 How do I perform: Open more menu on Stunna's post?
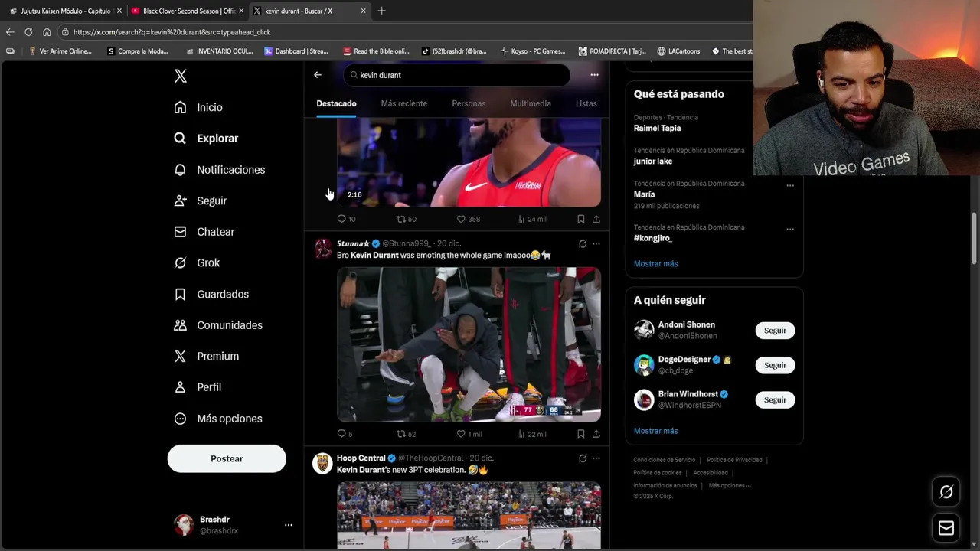click(596, 243)
